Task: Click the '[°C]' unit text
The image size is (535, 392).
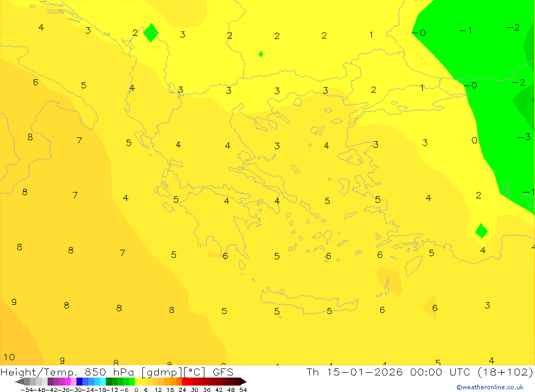Action: [x=194, y=372]
